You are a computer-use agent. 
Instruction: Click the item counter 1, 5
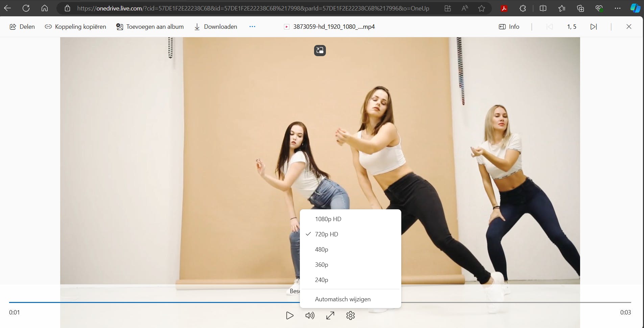tap(572, 27)
